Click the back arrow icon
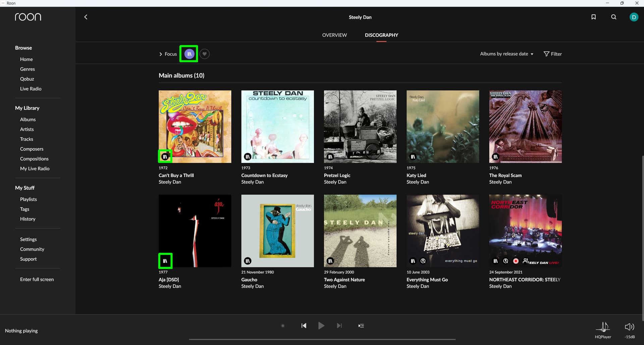The height and width of the screenshot is (345, 644). [x=86, y=17]
